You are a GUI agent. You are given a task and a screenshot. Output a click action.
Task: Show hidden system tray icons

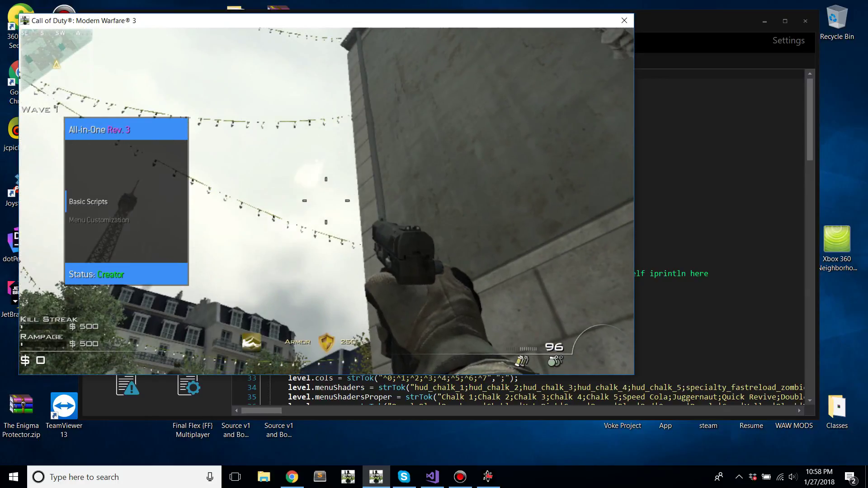coord(739,477)
